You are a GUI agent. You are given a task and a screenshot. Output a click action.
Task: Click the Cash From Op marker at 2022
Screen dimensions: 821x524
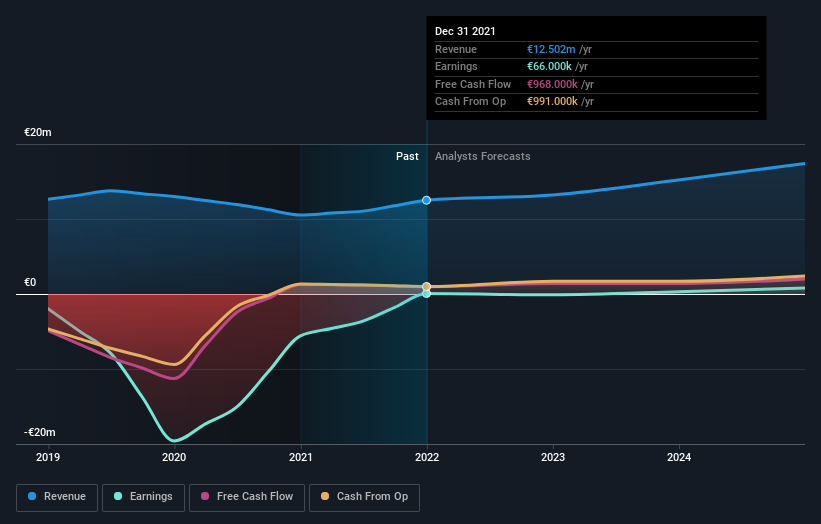427,286
